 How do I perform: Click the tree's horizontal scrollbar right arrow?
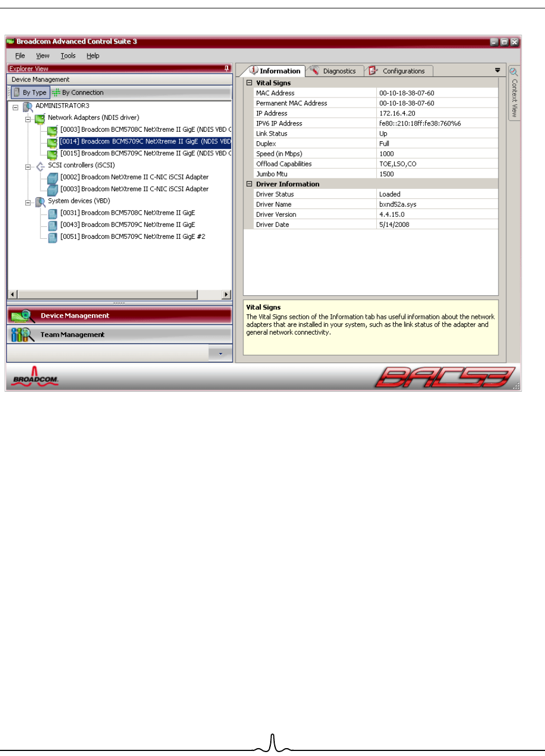coord(227,294)
